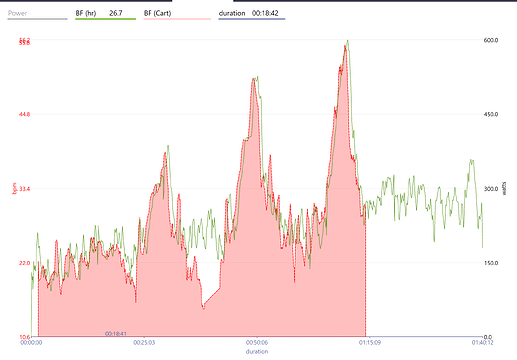This screenshot has height=360, width=517.
Task: Click the watts title on the right axis
Action: coord(504,188)
